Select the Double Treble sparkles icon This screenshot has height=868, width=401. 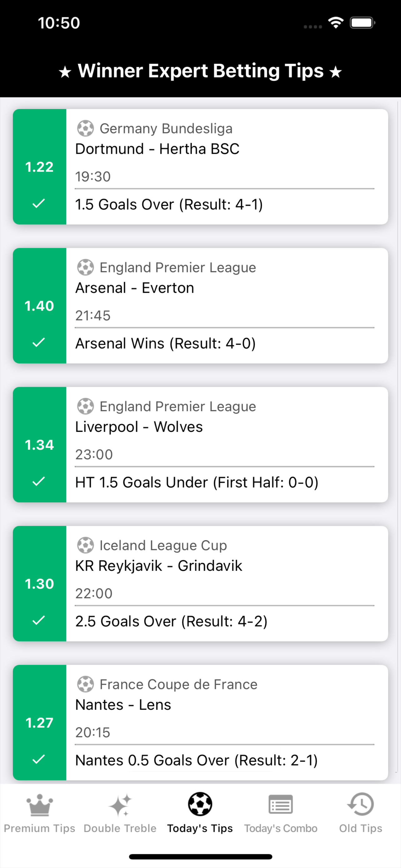[x=120, y=805]
